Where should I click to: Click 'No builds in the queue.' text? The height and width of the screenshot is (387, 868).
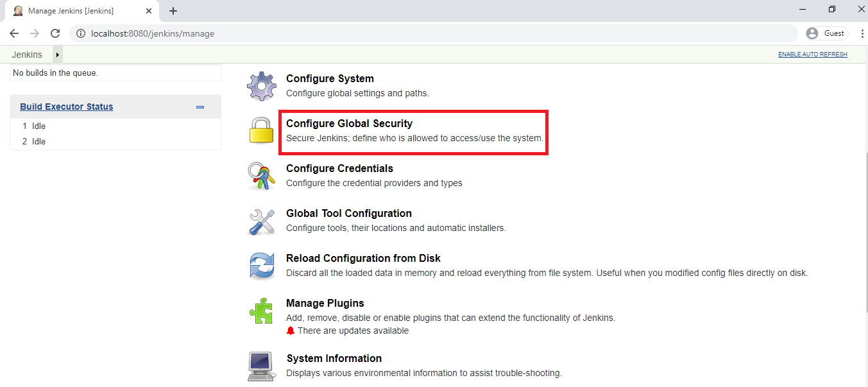coord(55,73)
